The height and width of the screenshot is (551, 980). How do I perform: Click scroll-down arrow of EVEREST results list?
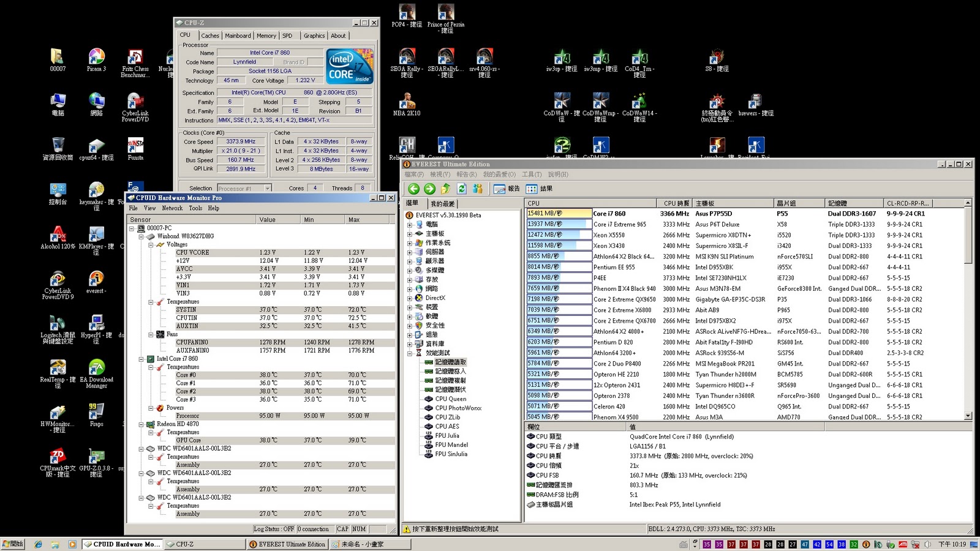(x=968, y=416)
